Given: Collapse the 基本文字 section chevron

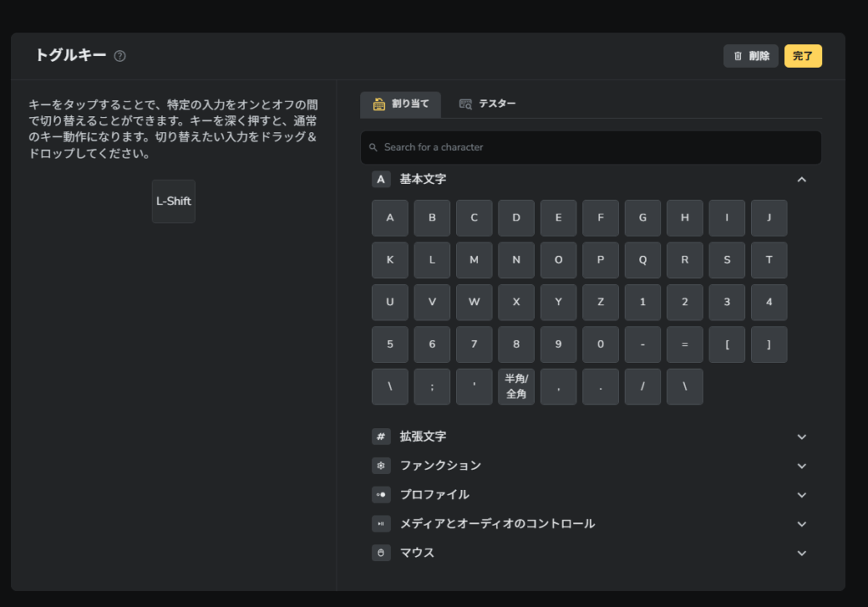Looking at the screenshot, I should [x=802, y=180].
